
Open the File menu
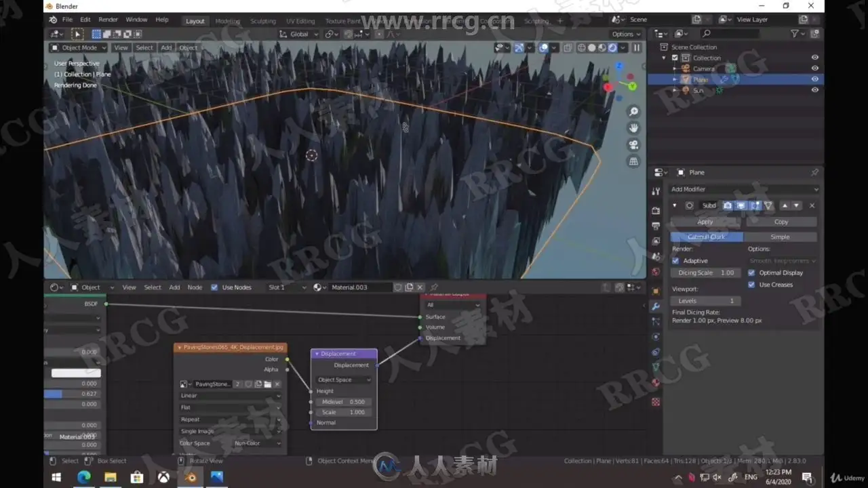(67, 20)
